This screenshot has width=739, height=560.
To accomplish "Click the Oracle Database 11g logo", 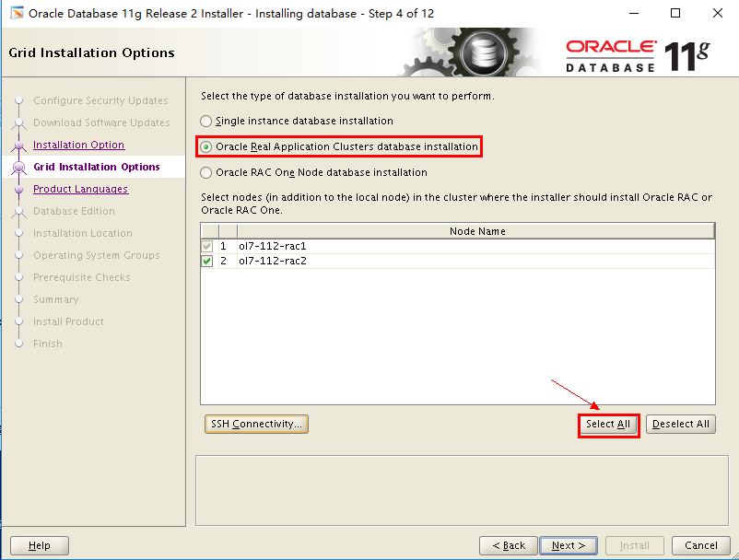I will click(x=638, y=55).
